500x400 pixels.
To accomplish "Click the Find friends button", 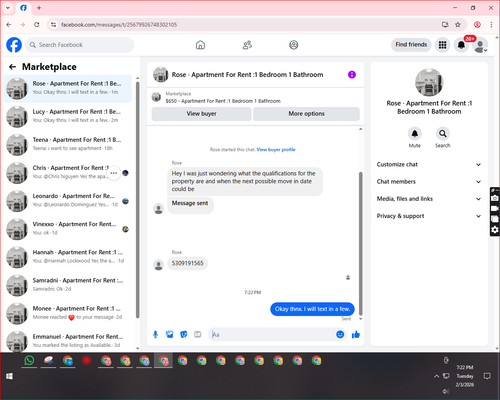I will coord(411,45).
